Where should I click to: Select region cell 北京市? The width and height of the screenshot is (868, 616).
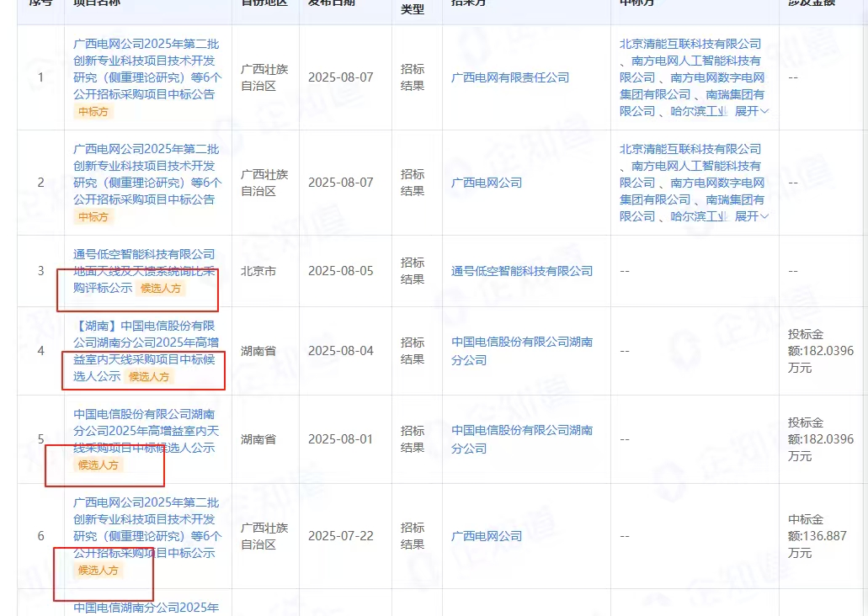(258, 271)
